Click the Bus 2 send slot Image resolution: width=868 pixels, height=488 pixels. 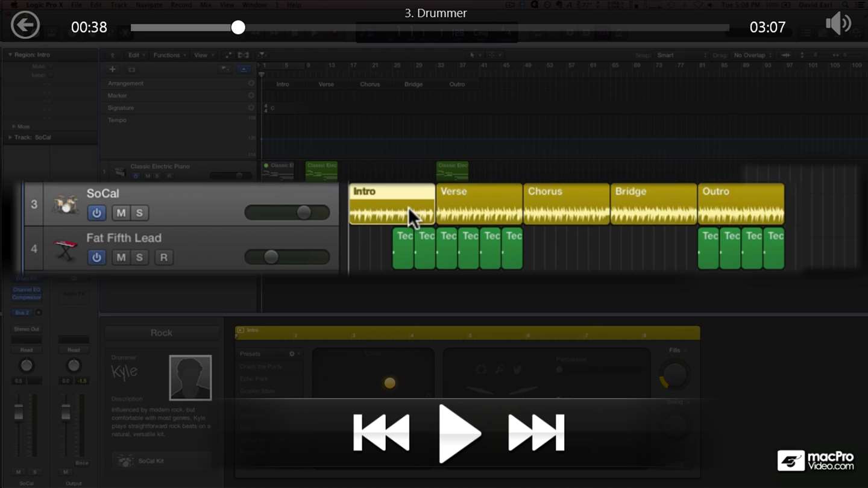pyautogui.click(x=22, y=313)
